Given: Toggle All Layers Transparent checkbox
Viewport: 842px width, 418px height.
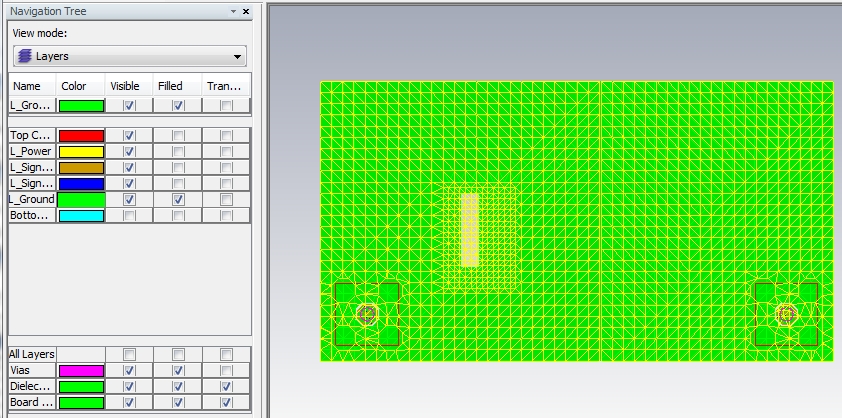Looking at the screenshot, I should [227, 355].
